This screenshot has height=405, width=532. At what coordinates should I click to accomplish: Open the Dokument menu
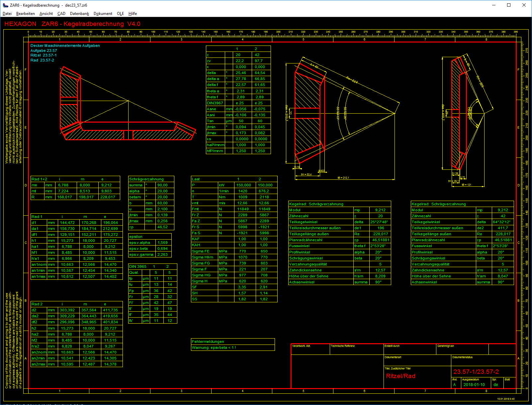(103, 14)
